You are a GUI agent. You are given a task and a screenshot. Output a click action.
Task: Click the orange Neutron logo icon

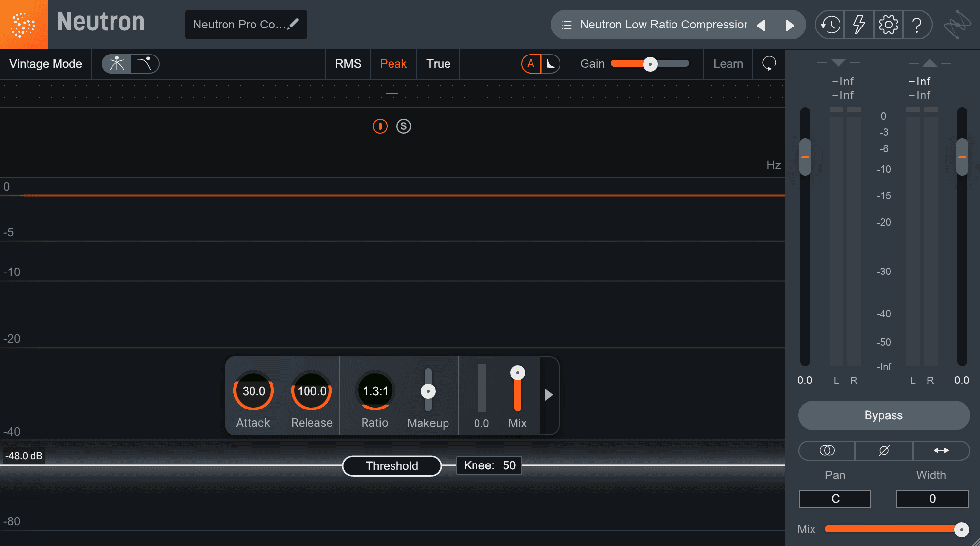(x=23, y=25)
